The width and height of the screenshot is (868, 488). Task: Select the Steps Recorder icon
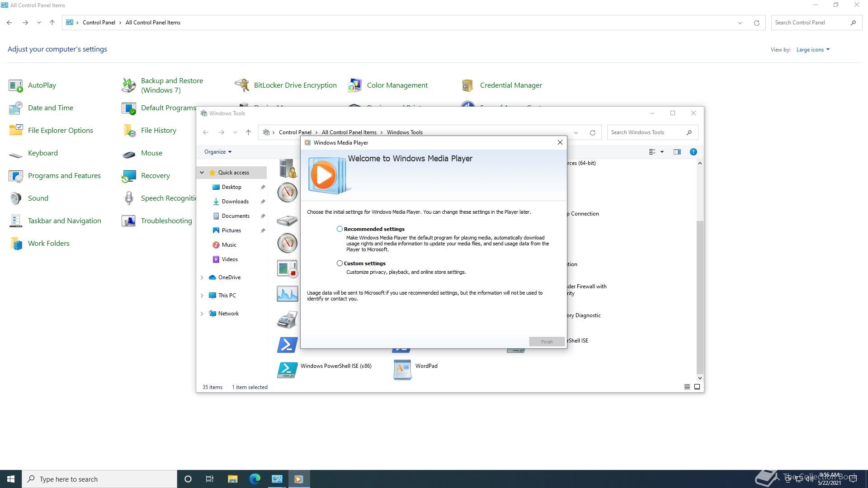(x=287, y=268)
